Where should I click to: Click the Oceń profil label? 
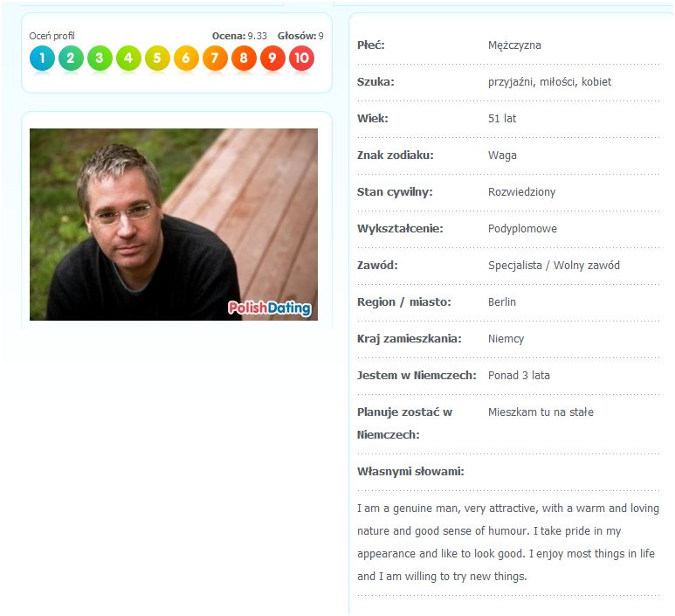[52, 36]
